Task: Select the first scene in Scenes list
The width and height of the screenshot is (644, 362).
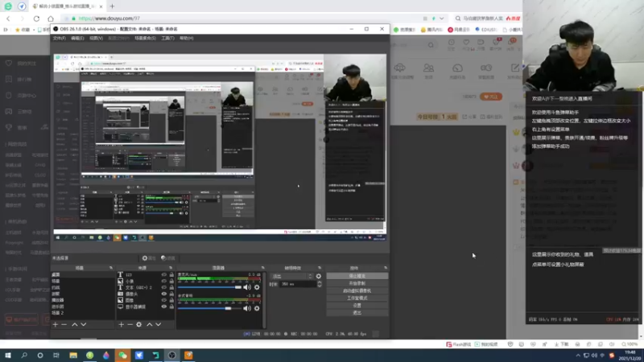Action: [83, 274]
